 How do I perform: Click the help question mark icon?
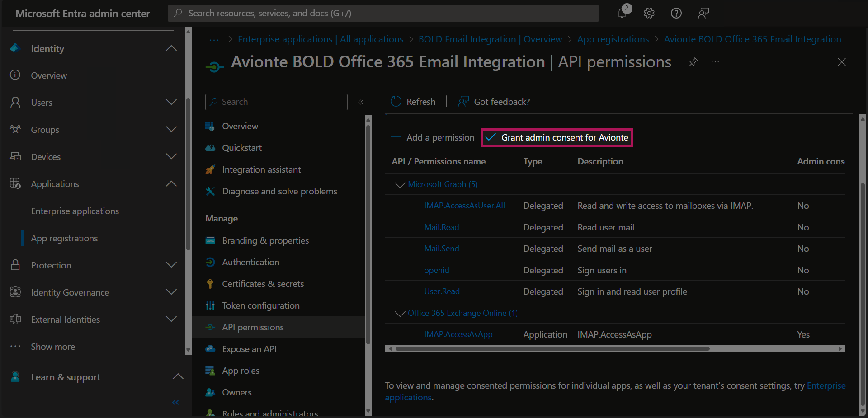pyautogui.click(x=676, y=13)
